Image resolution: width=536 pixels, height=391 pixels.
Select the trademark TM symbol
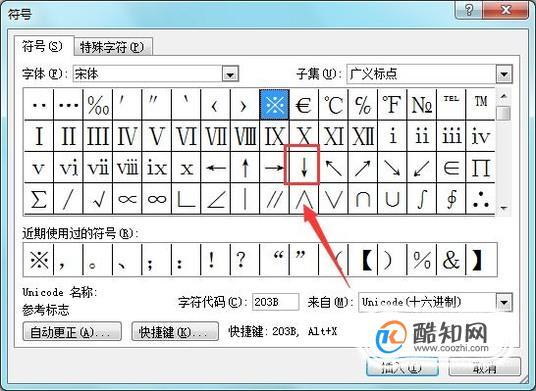click(x=480, y=105)
